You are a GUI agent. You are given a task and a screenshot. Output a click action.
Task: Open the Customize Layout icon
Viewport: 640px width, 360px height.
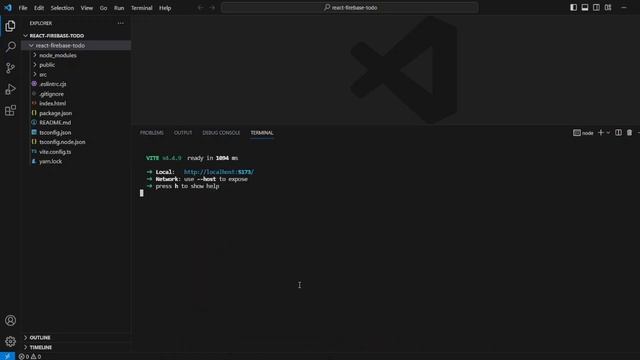608,7
